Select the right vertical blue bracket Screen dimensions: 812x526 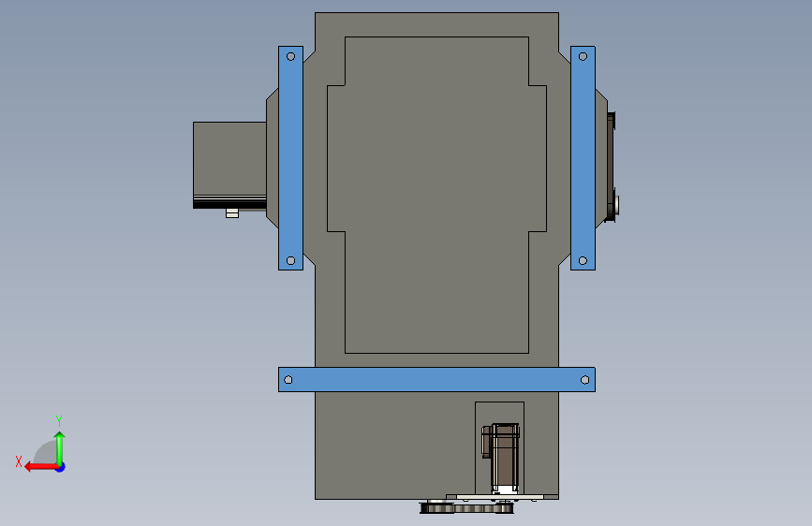coord(583,158)
